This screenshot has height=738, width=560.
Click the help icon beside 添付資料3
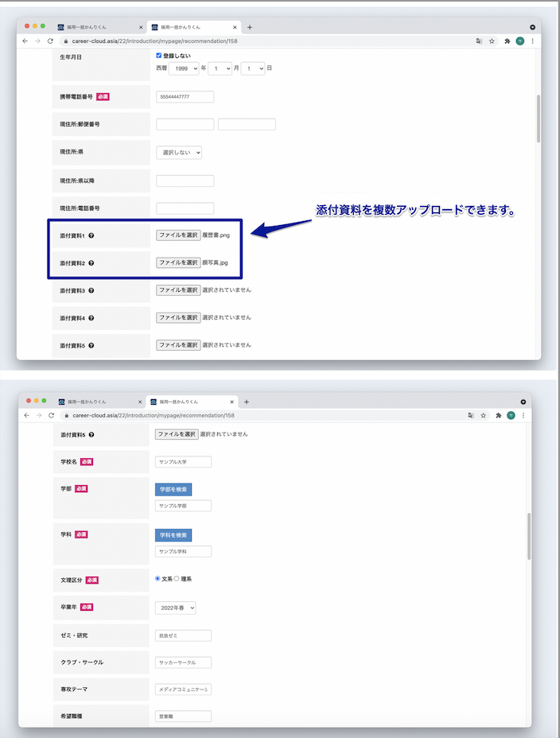pos(91,290)
